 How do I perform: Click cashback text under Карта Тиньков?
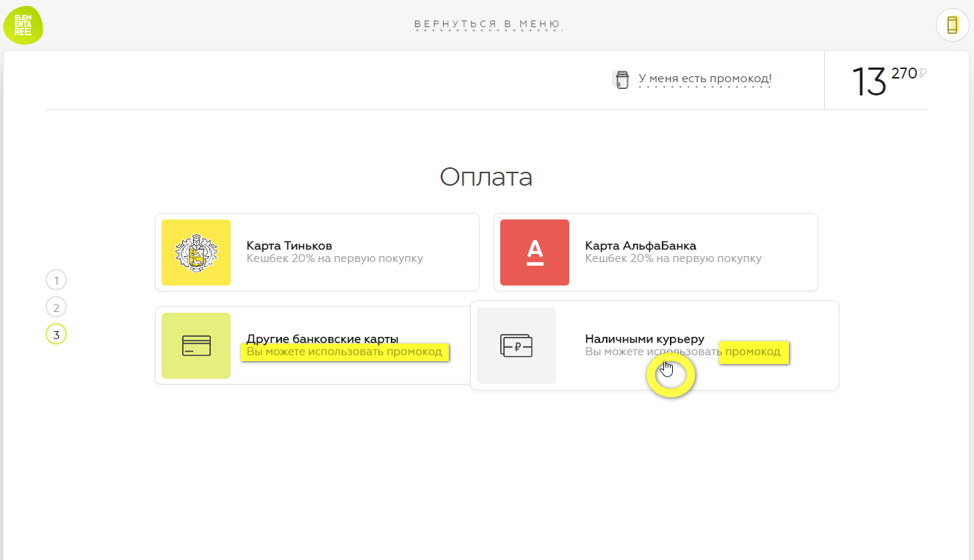[335, 259]
